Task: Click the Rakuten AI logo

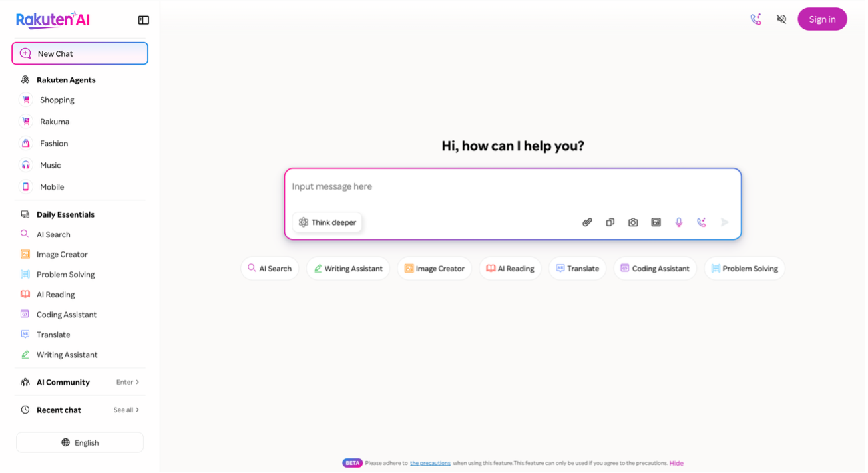Action: tap(53, 19)
